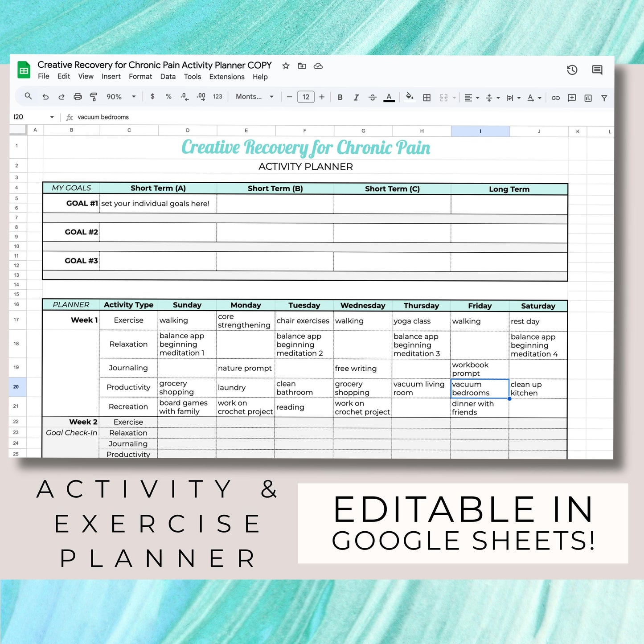The height and width of the screenshot is (644, 644).
Task: Select the Paint format tool
Action: click(x=94, y=97)
